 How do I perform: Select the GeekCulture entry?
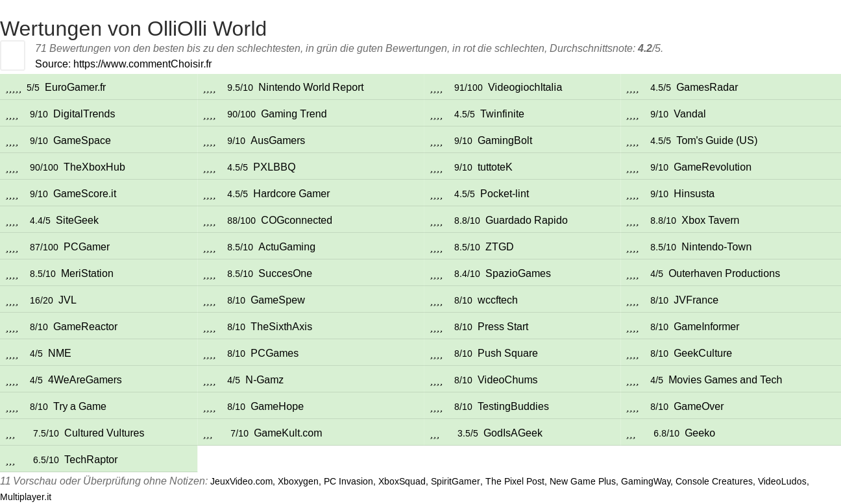pos(702,354)
